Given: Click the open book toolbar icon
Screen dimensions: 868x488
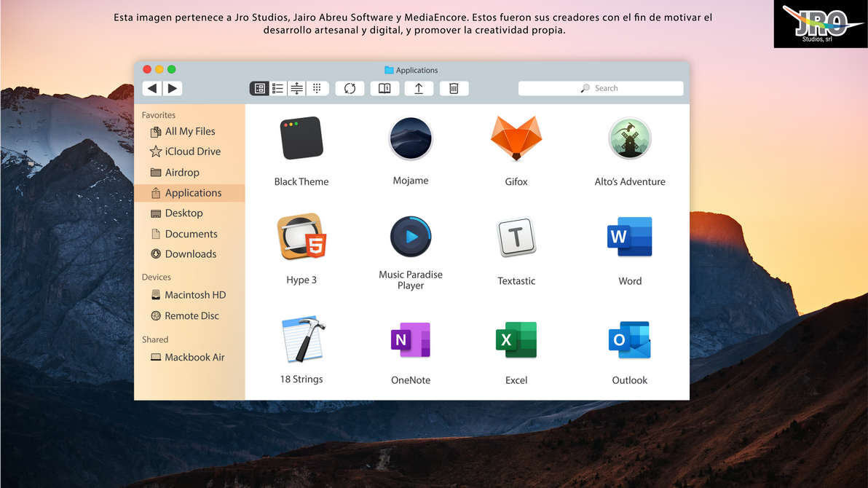Looking at the screenshot, I should coord(384,88).
